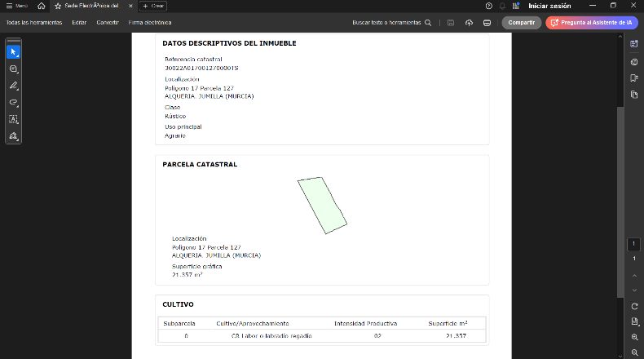Click the Superficie m² column header

[x=448, y=324]
